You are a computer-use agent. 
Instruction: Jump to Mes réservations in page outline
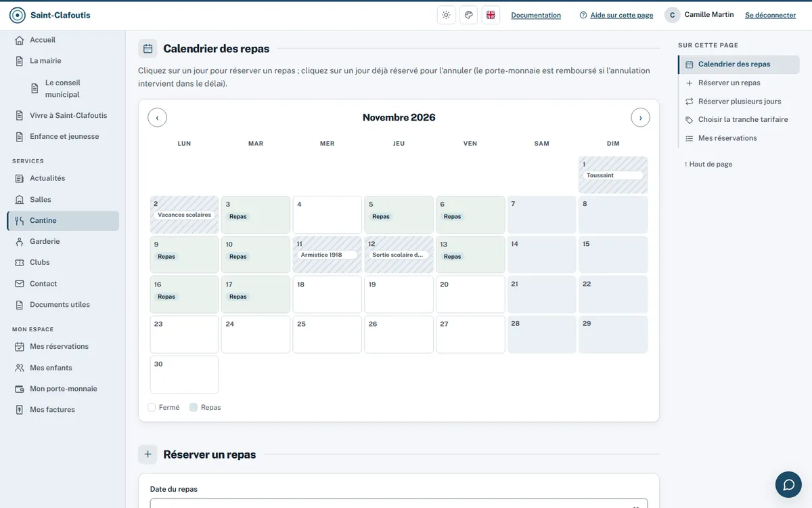(738, 138)
